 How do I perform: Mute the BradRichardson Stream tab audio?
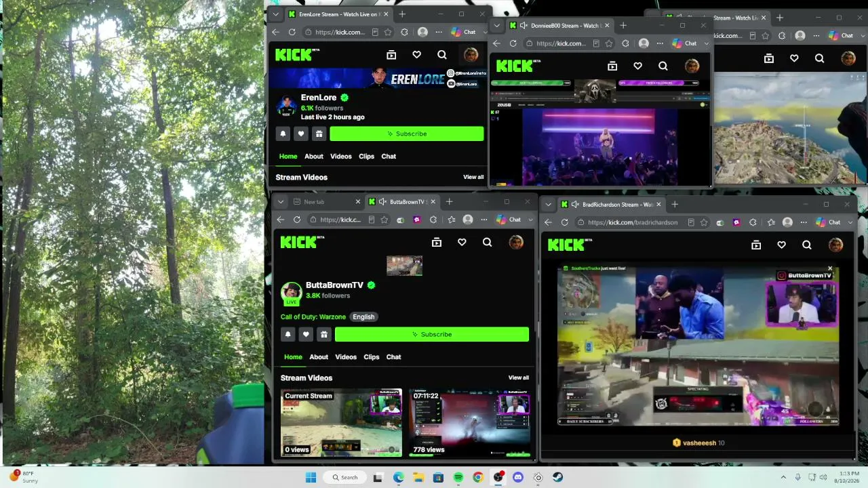point(575,204)
